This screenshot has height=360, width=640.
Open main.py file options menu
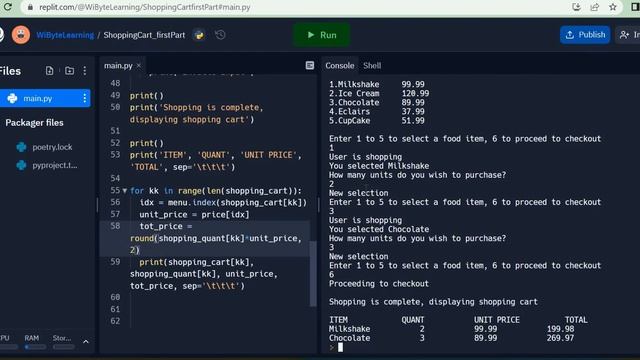(x=84, y=98)
